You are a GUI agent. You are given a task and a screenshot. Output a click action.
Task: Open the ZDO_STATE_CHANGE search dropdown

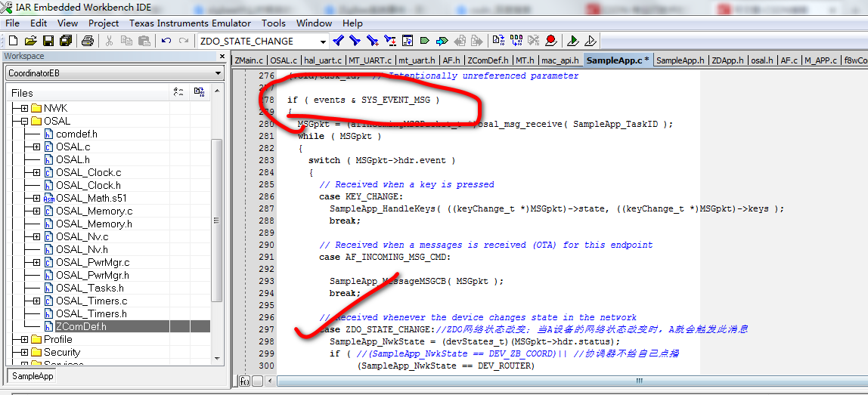click(323, 42)
